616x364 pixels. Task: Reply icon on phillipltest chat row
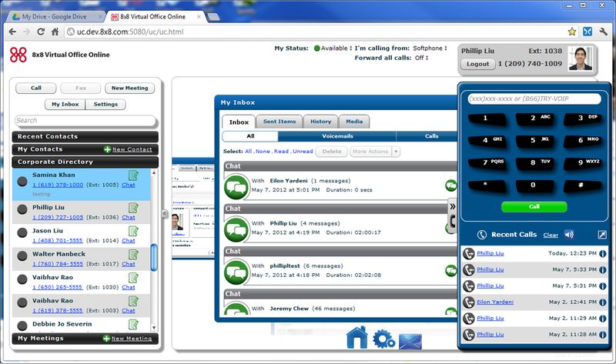[451, 270]
